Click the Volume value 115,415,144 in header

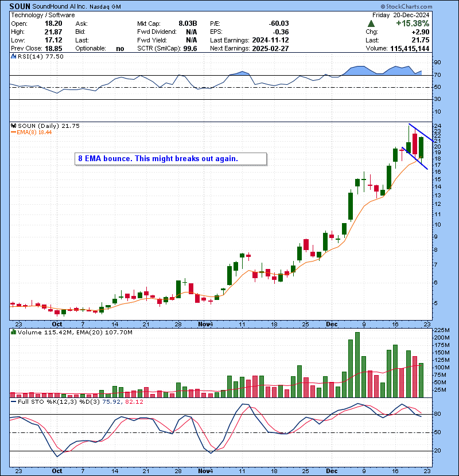(410, 49)
